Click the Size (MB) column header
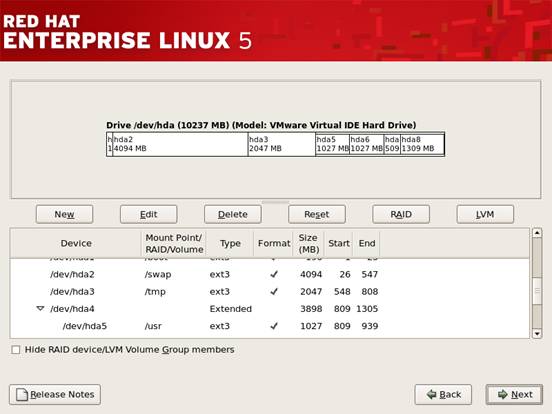The image size is (552, 414). pos(309,243)
